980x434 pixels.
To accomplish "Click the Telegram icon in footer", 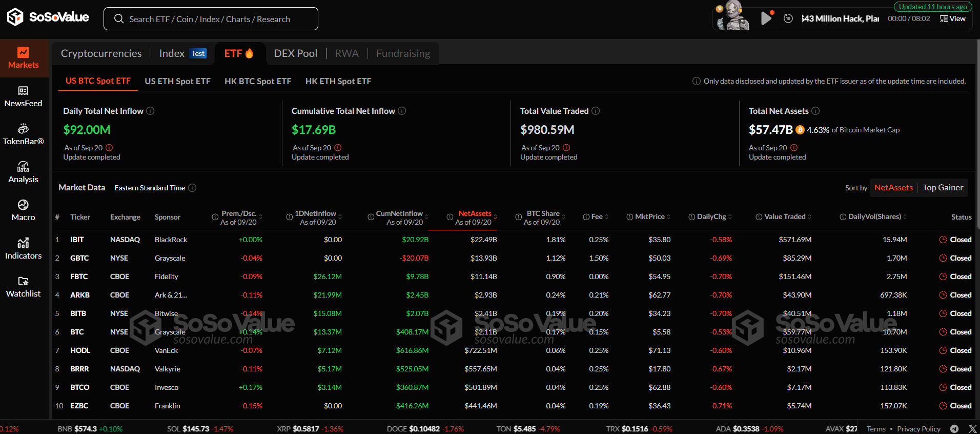I will coord(954,429).
